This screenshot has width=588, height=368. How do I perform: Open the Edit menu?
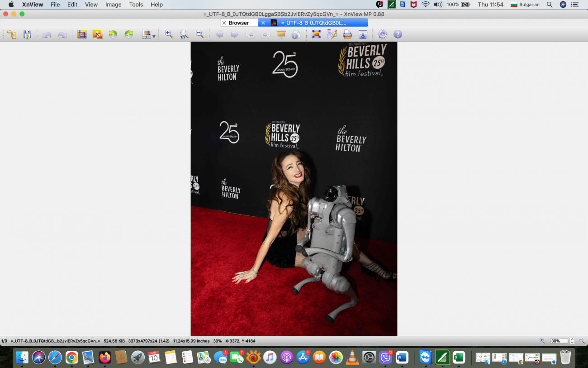(x=72, y=5)
